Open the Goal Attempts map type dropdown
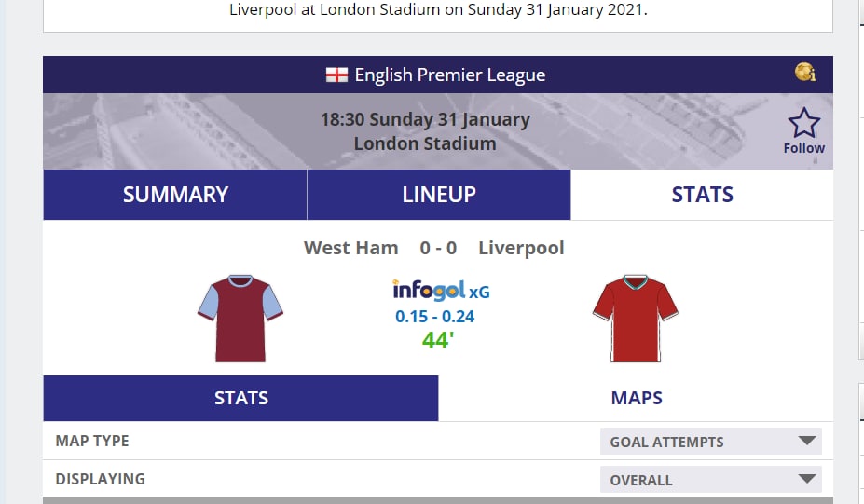Image resolution: width=864 pixels, height=504 pixels. pos(710,442)
